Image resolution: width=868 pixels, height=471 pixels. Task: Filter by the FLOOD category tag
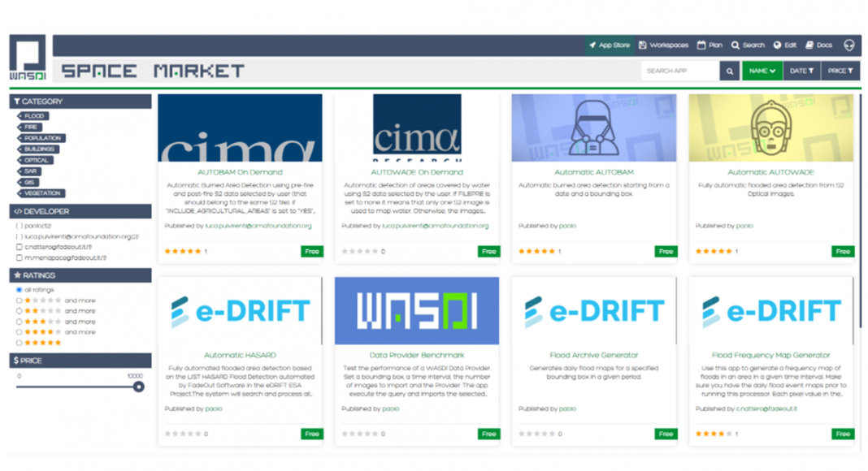pyautogui.click(x=34, y=116)
